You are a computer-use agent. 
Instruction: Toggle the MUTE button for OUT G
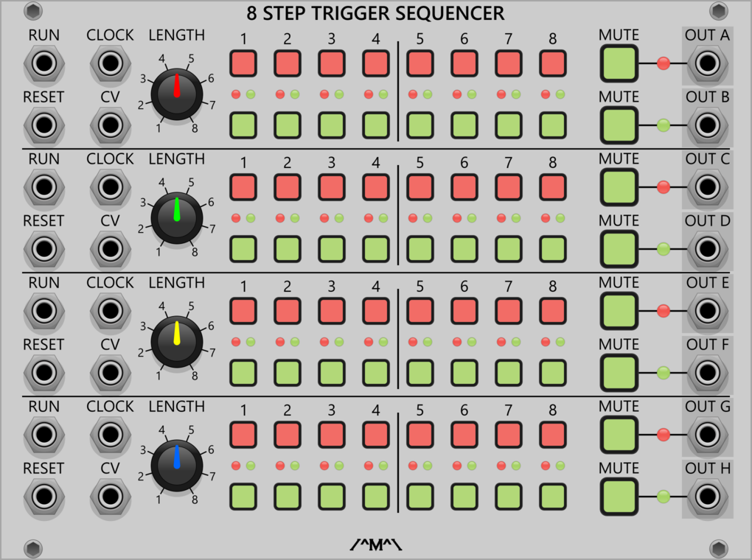619,435
